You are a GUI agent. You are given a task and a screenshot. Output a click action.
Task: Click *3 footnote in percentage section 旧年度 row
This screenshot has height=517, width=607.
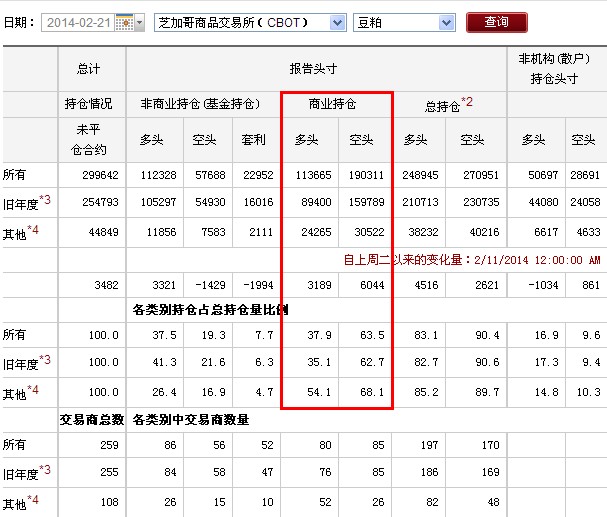(x=44, y=360)
